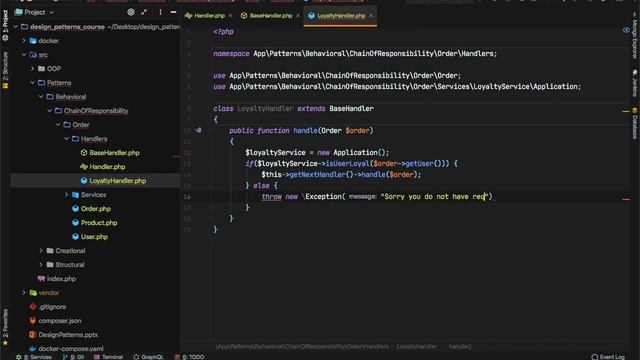This screenshot has width=640, height=360.
Task: Collapse the Order folder
Action: pos(58,124)
